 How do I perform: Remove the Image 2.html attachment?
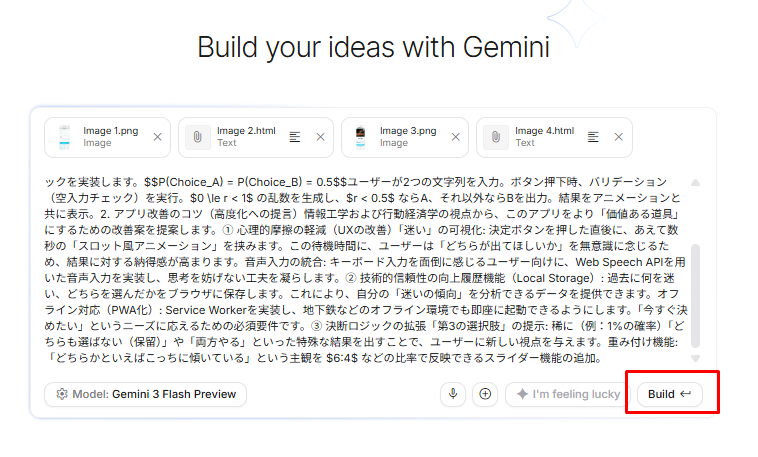coord(320,137)
